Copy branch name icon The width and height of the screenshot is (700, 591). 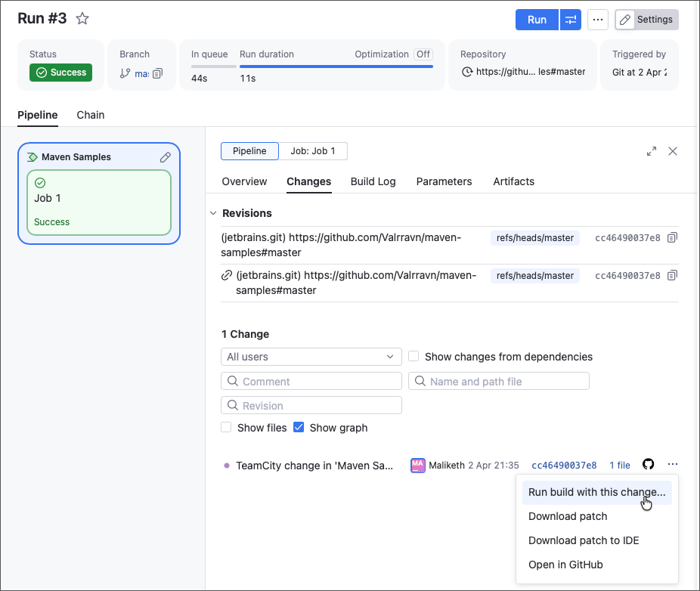[157, 73]
